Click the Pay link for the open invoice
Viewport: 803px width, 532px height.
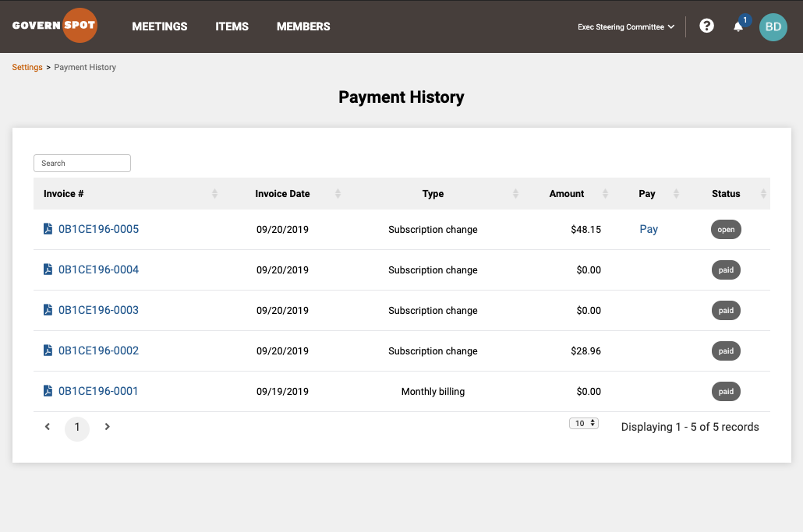pos(649,229)
